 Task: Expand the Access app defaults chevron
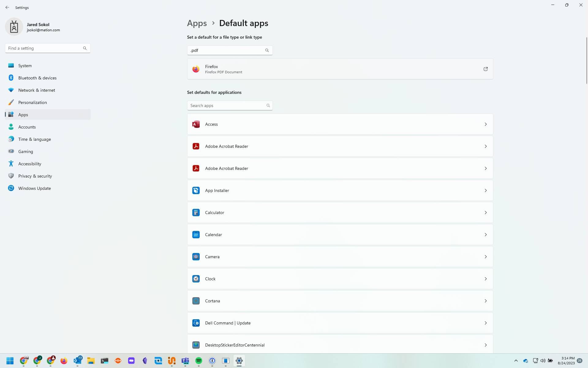[x=486, y=124]
